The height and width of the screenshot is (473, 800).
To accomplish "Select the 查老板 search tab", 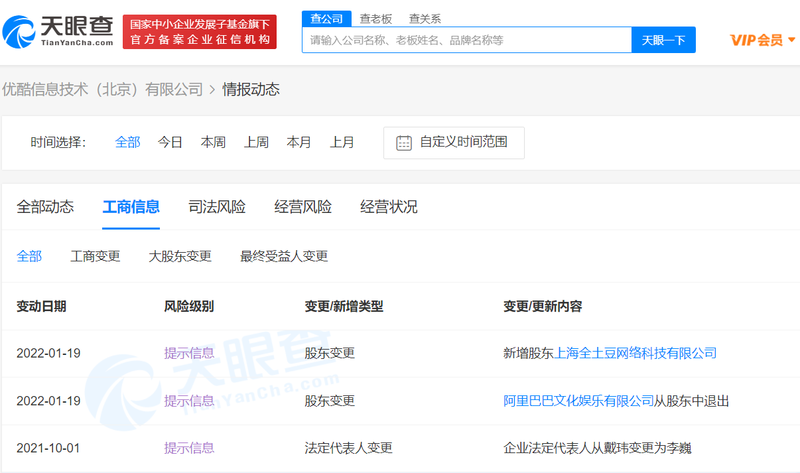I will (376, 19).
